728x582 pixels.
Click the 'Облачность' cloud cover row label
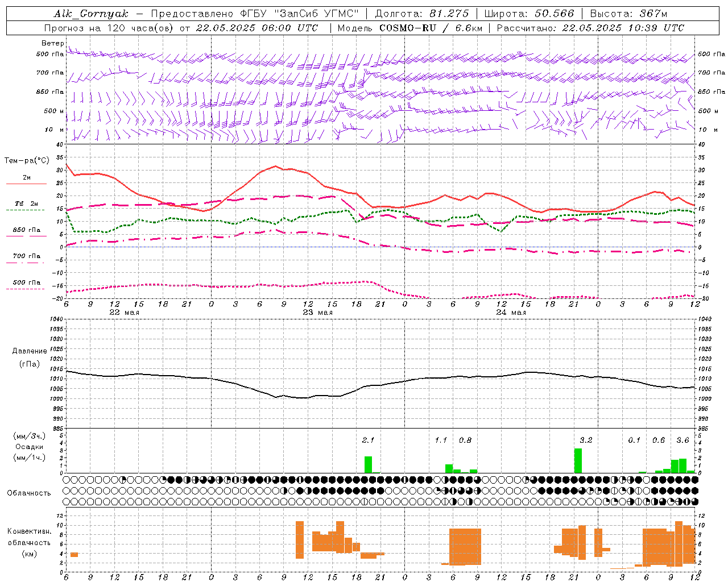point(29,493)
